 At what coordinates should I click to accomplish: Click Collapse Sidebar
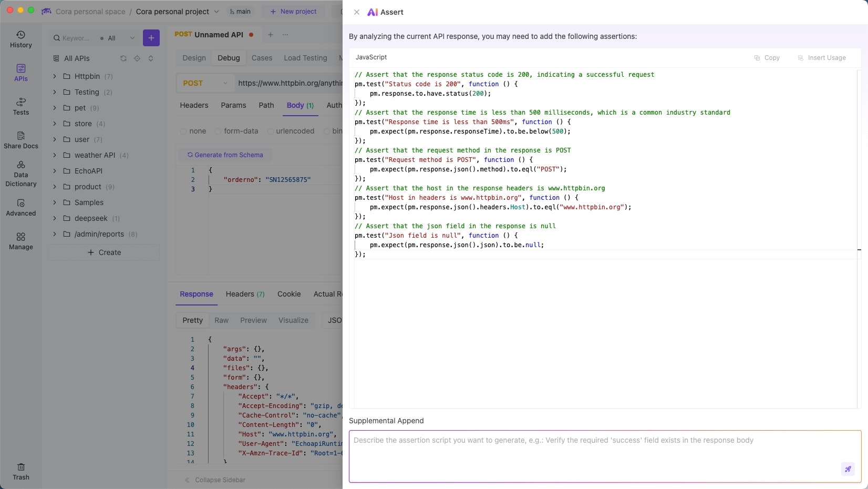[x=215, y=480]
